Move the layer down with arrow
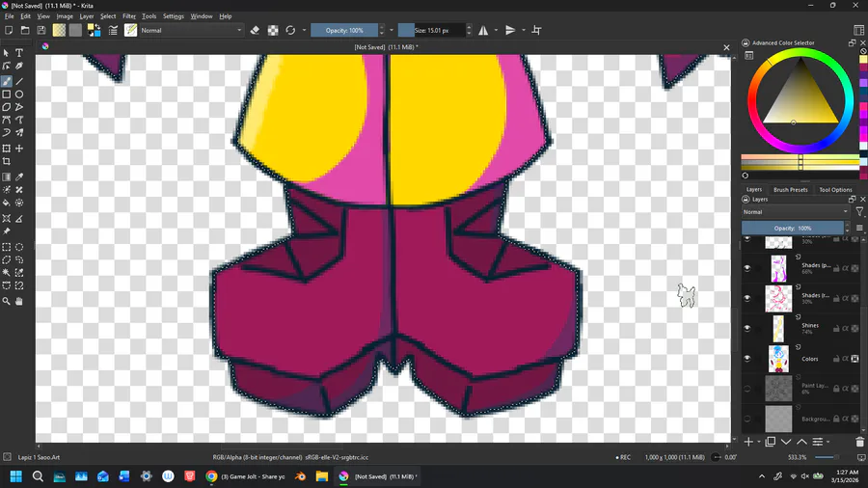Screen dimensions: 868x488 (786, 442)
